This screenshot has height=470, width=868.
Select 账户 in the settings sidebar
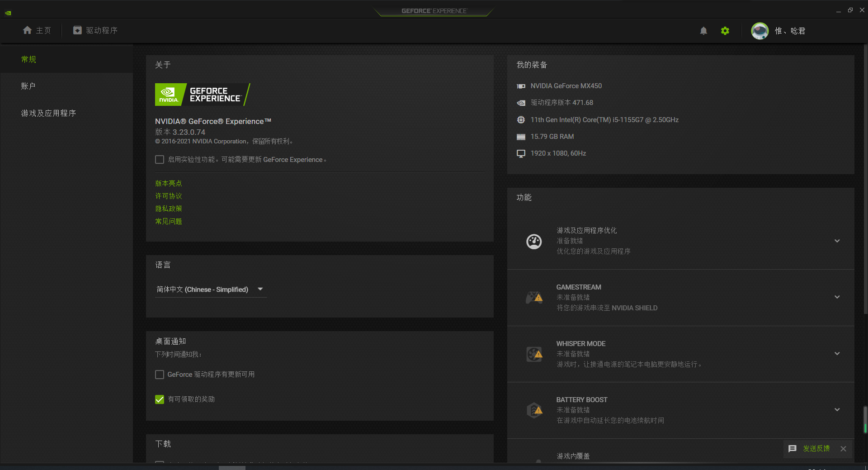(x=66, y=86)
